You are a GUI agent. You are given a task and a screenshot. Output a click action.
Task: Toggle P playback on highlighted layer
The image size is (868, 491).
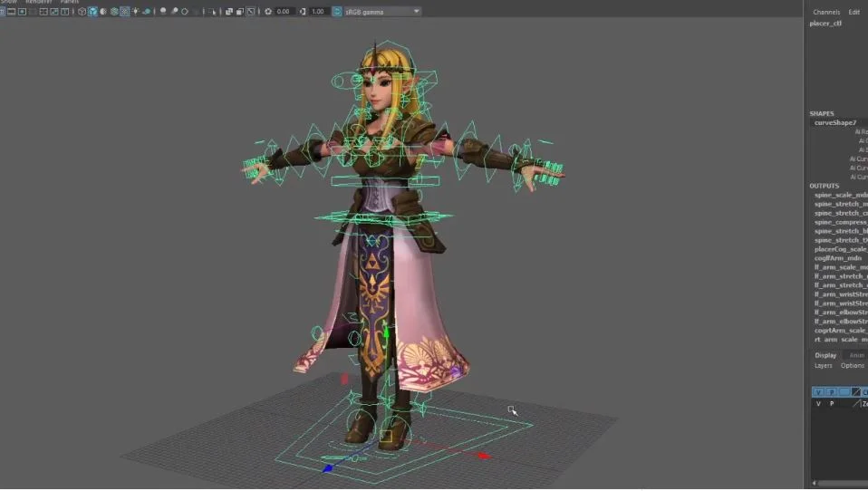(832, 392)
